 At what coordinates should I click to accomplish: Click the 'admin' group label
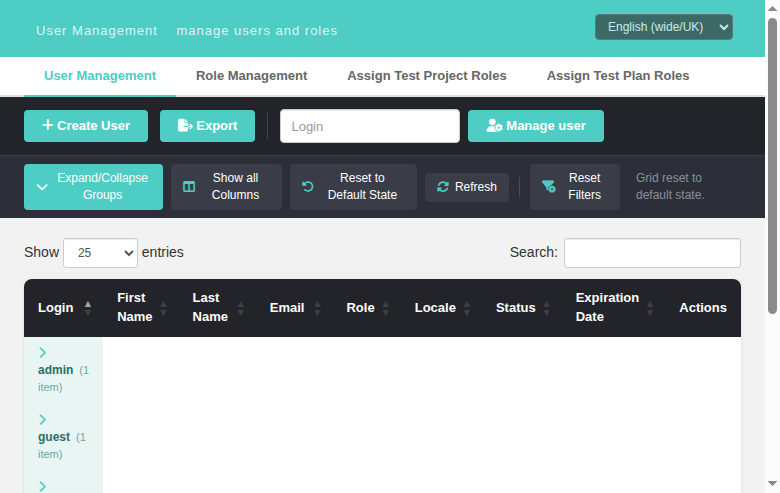(56, 370)
